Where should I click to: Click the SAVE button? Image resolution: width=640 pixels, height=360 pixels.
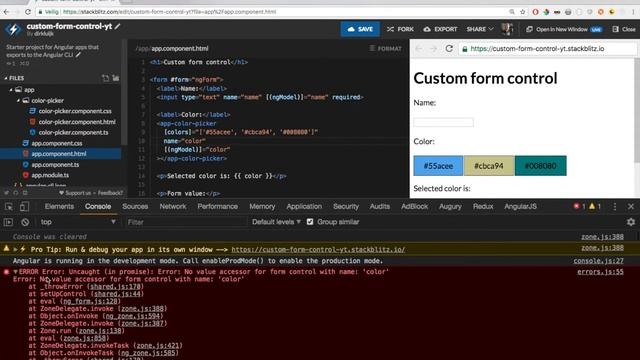click(x=360, y=29)
